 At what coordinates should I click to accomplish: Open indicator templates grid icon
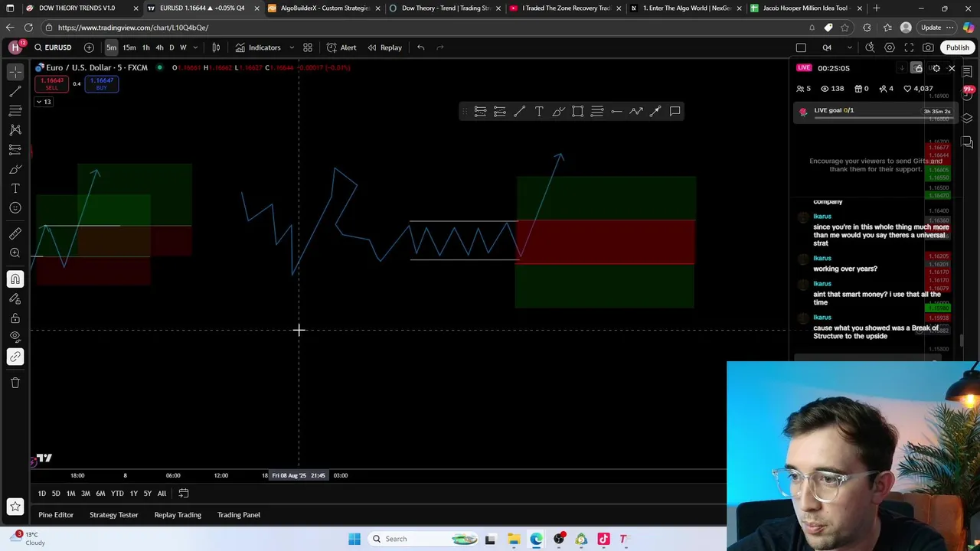click(x=308, y=47)
